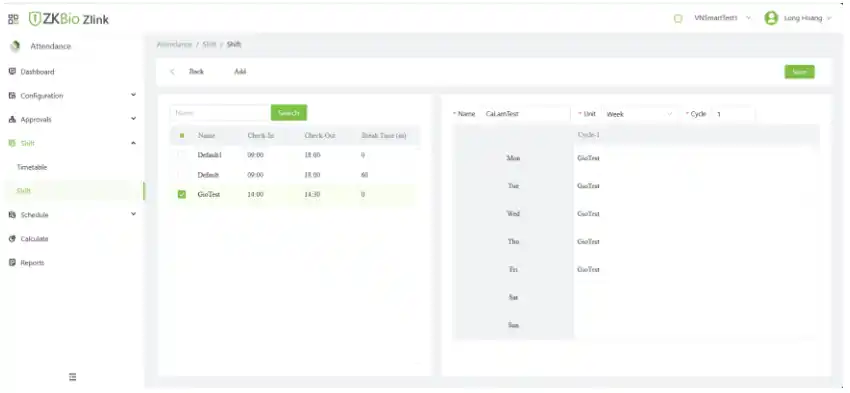Click the Sat day row label
This screenshot has height=393, width=850.
513,297
